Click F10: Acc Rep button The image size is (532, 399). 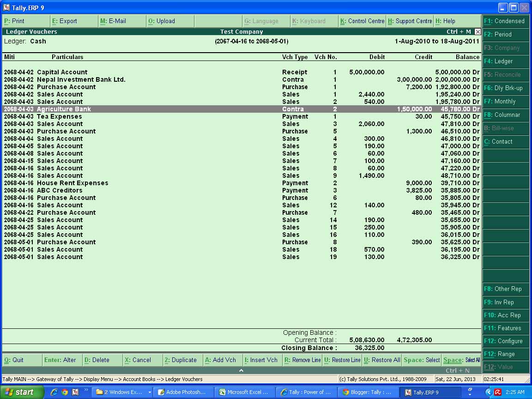(506, 315)
